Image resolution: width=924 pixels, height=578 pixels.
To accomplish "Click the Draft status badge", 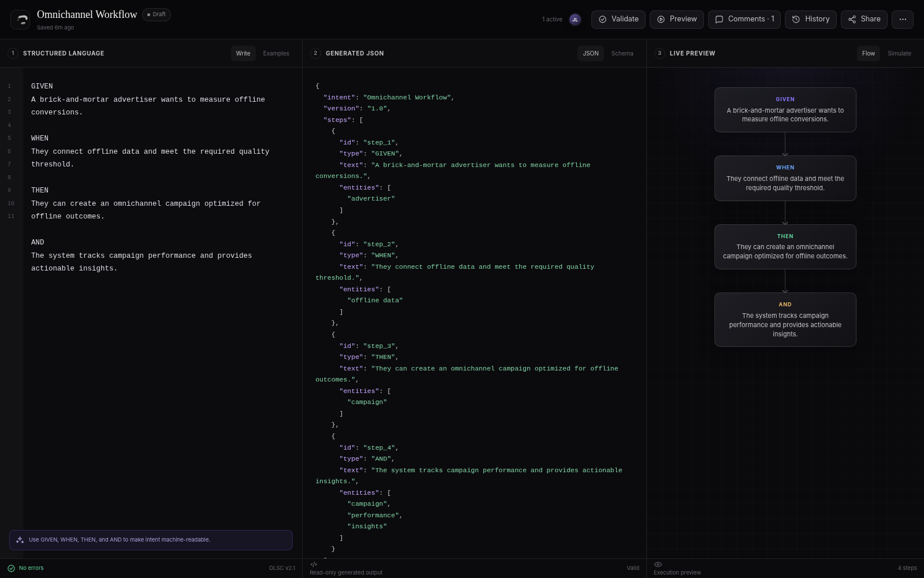I will [x=157, y=14].
